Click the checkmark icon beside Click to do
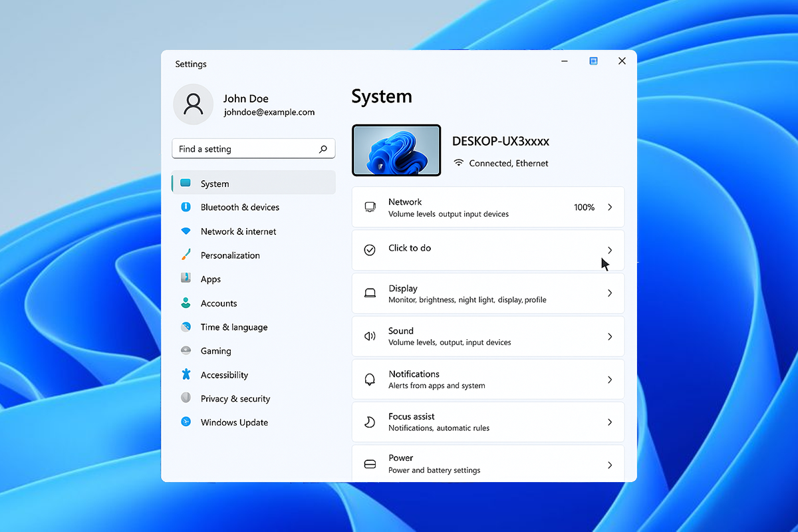Viewport: 798px width, 532px height. (370, 250)
